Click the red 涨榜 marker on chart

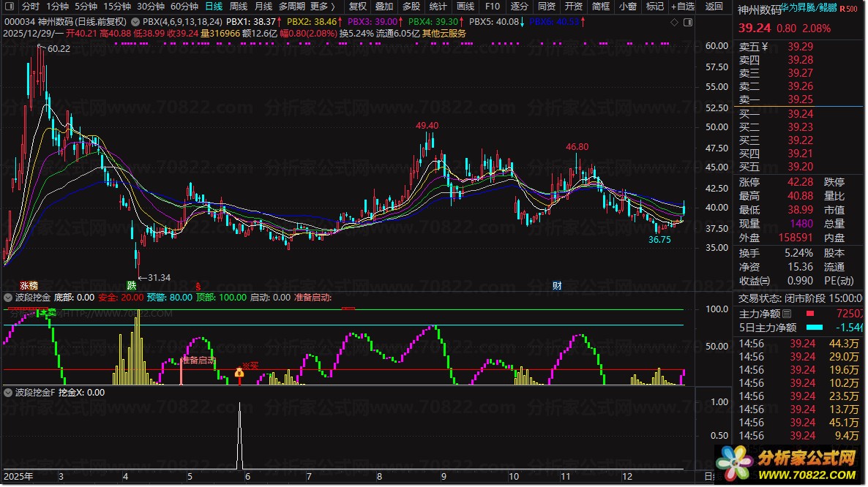[x=29, y=285]
